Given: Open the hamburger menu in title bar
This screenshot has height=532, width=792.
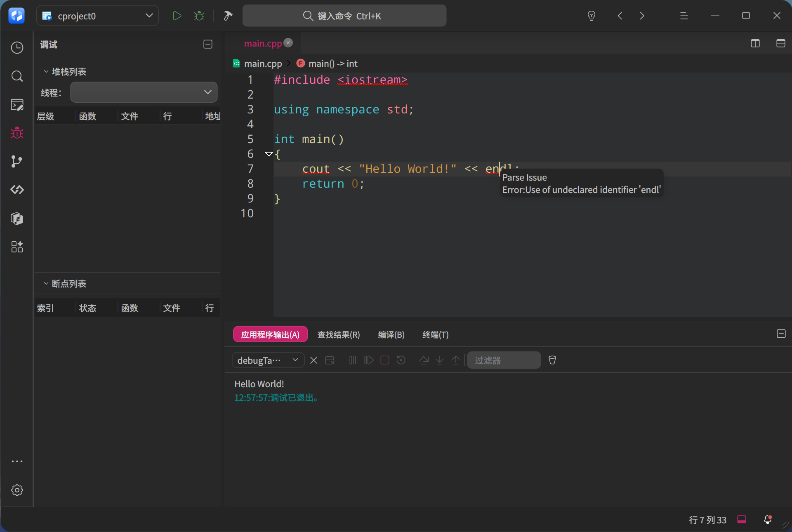Looking at the screenshot, I should 684,16.
